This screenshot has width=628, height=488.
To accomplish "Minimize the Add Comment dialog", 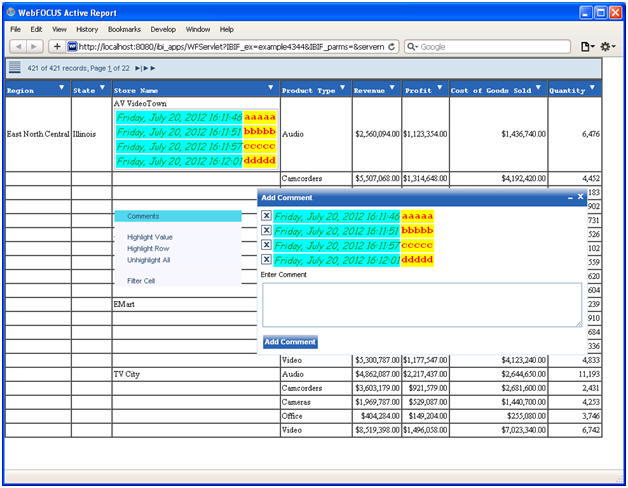I will pos(570,198).
